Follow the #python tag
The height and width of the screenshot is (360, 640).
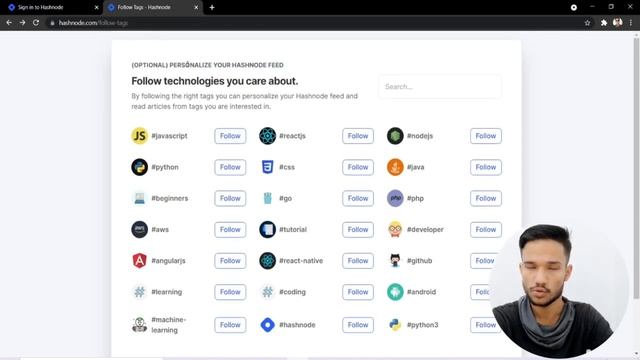click(x=230, y=167)
